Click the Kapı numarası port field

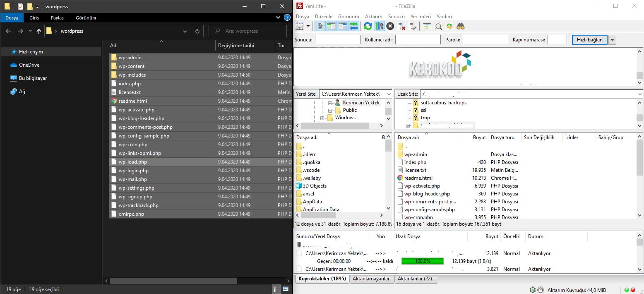[557, 40]
